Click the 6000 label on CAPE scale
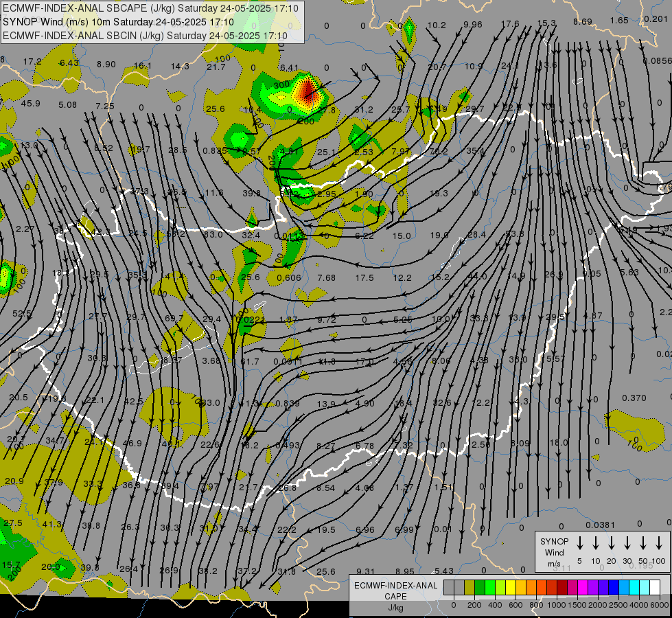 pyautogui.click(x=659, y=605)
